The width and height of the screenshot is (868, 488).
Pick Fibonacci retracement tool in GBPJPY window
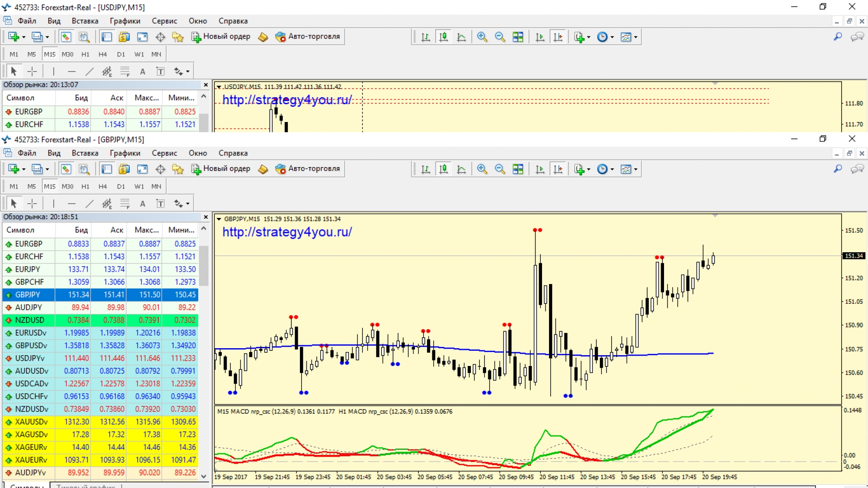125,203
